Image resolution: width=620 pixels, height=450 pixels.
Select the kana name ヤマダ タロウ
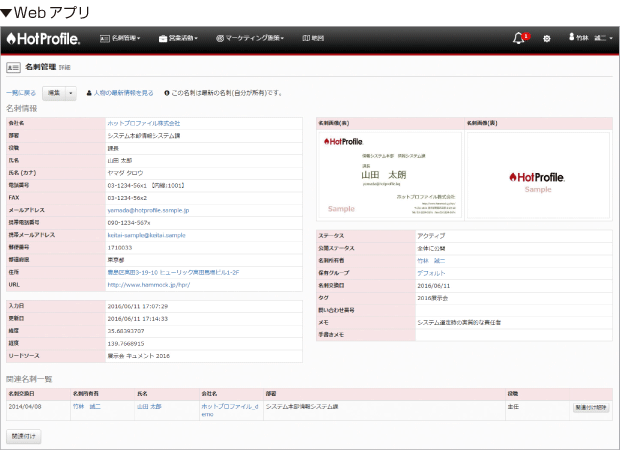125,173
